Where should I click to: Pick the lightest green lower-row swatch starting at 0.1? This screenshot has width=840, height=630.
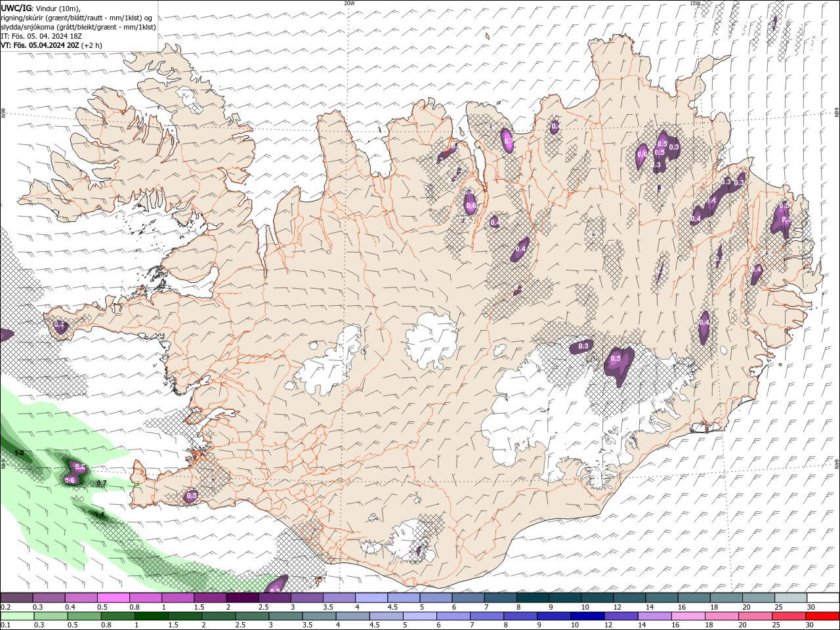[17, 616]
